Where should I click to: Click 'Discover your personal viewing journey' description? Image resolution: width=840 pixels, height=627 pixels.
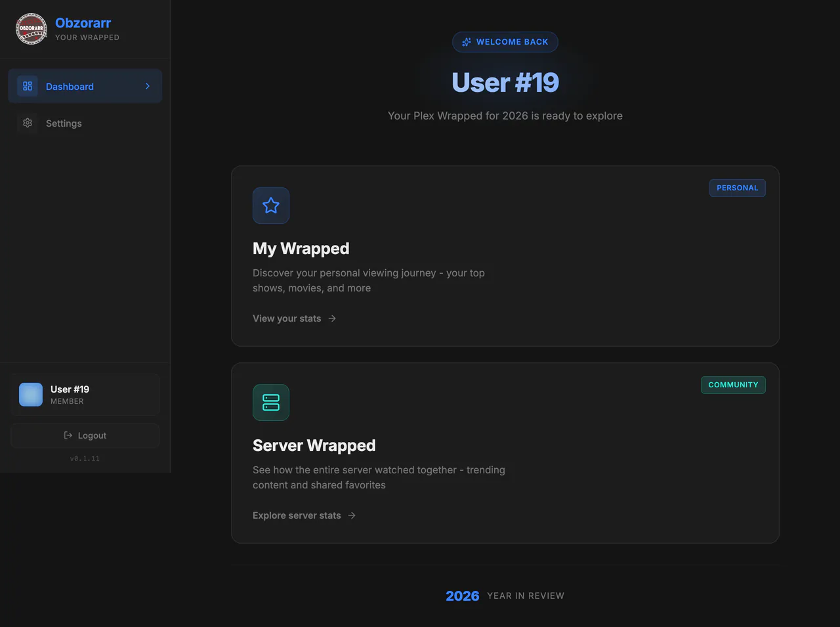(369, 280)
